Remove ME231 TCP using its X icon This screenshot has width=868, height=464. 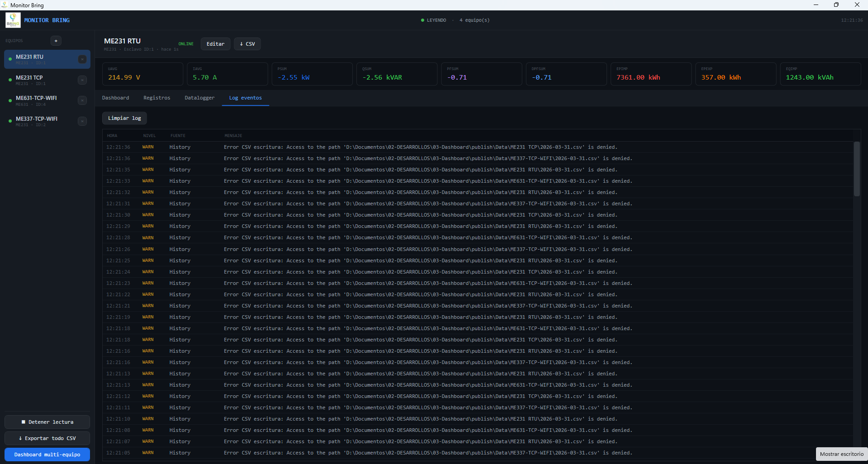82,80
